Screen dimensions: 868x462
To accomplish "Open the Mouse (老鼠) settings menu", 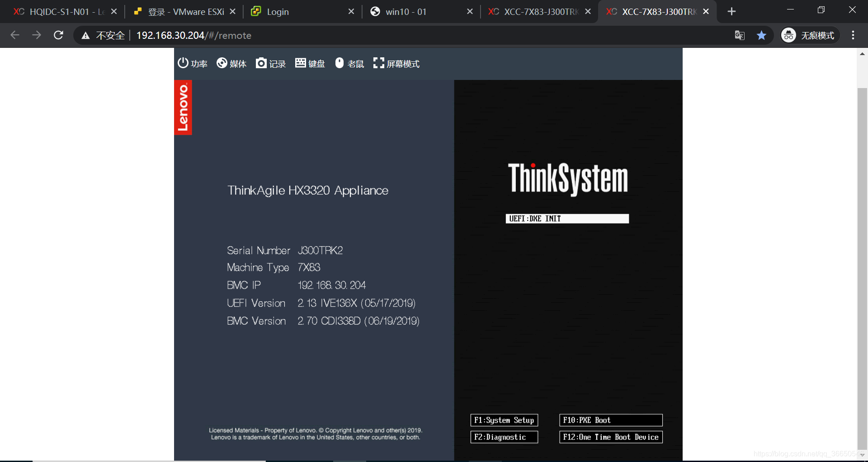I will click(x=349, y=64).
